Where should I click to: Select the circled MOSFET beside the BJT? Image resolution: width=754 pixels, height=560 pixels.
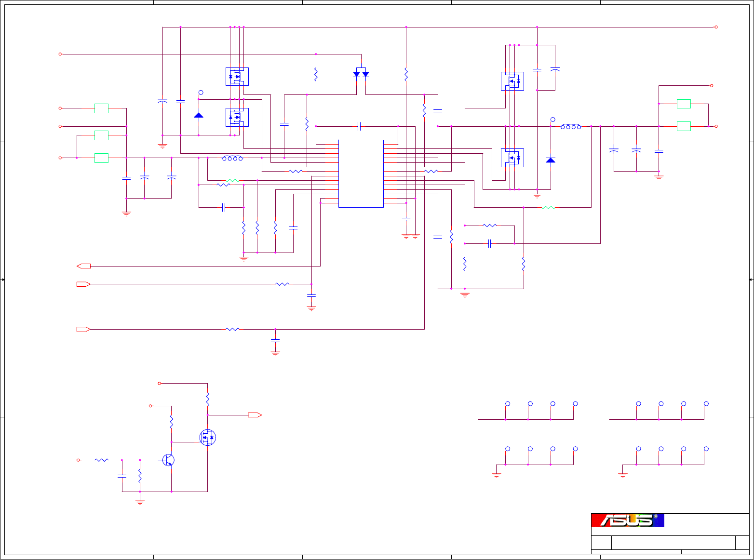coord(208,437)
